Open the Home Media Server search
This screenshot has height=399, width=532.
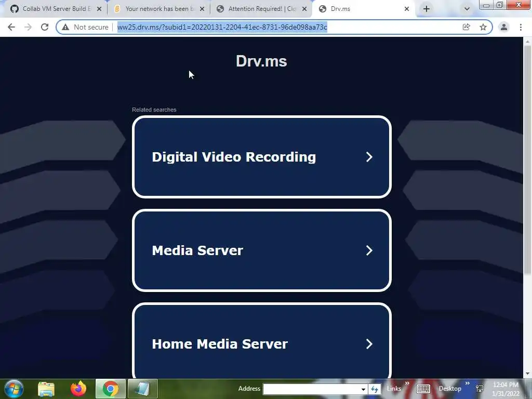(x=262, y=341)
